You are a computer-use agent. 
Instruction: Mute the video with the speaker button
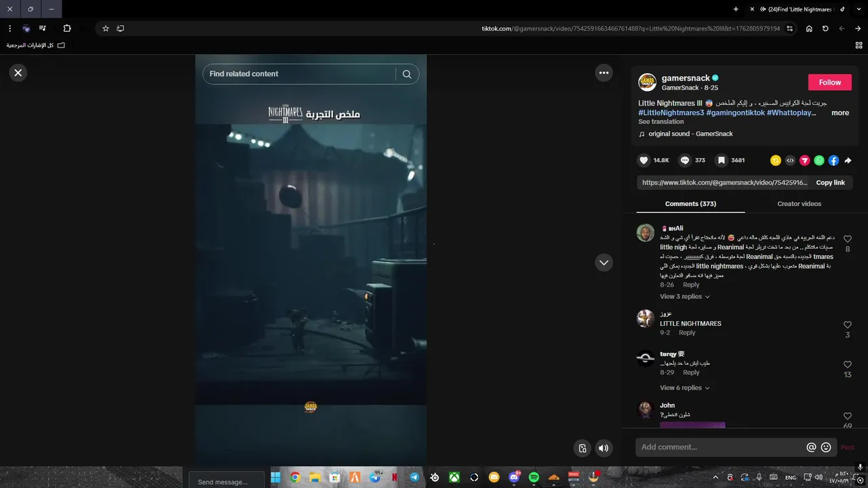click(604, 448)
